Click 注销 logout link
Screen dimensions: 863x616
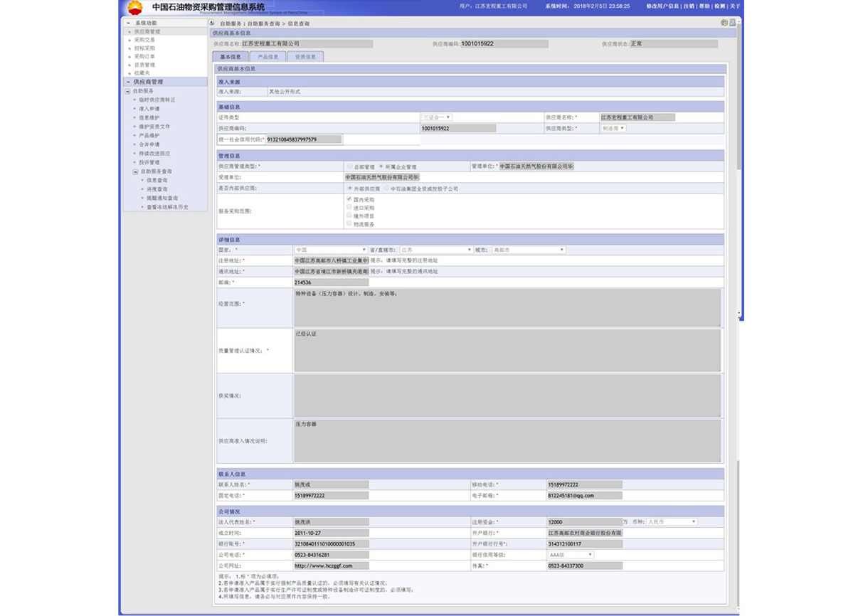click(x=688, y=6)
